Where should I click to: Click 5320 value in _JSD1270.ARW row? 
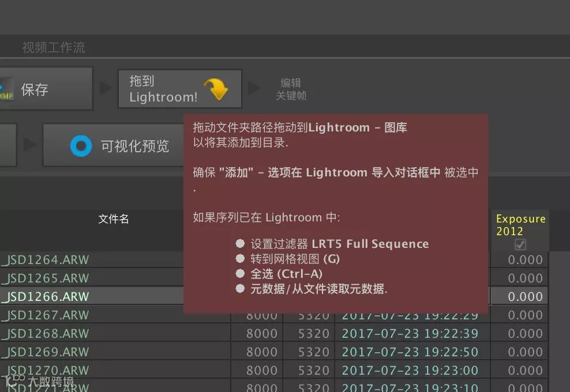314,370
